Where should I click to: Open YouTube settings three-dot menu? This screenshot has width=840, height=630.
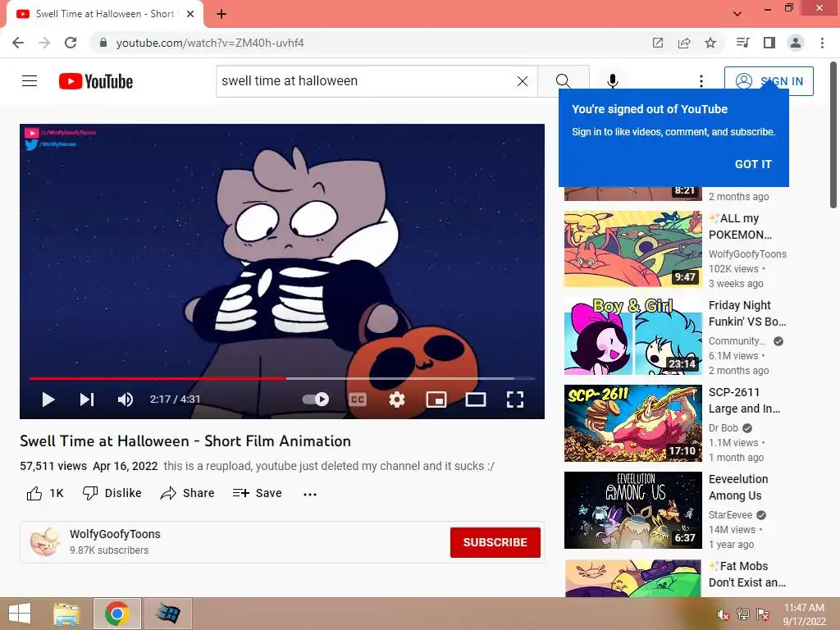(x=701, y=81)
